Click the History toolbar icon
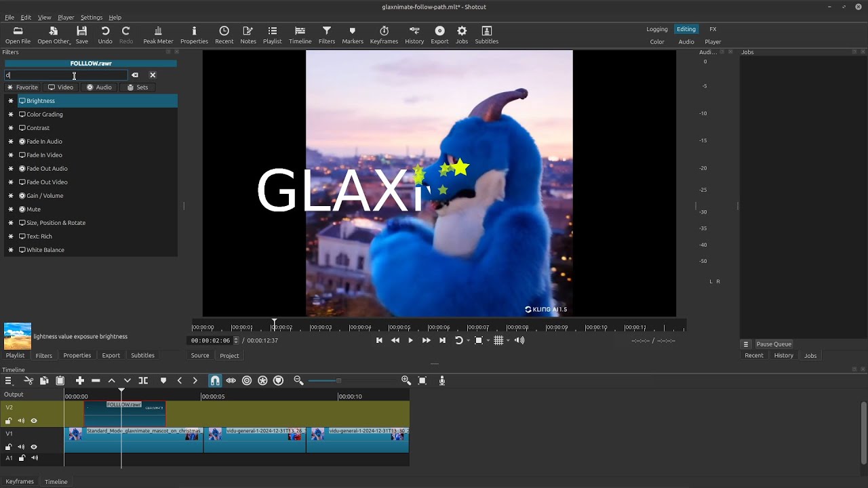 pos(414,35)
